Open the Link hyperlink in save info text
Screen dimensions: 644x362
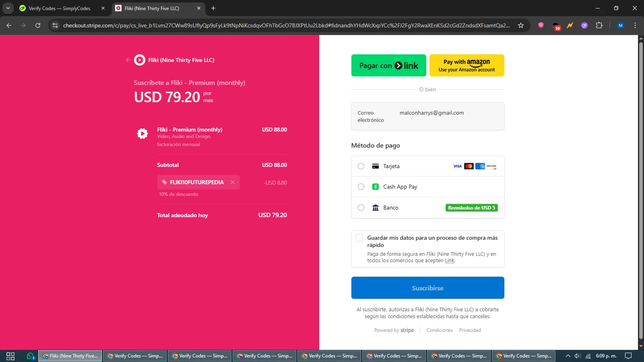coord(449,260)
